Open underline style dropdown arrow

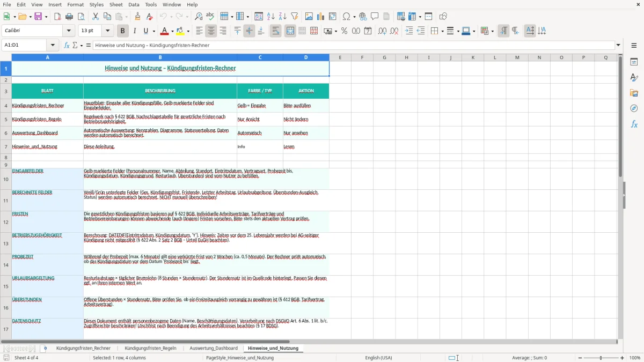pyautogui.click(x=153, y=31)
